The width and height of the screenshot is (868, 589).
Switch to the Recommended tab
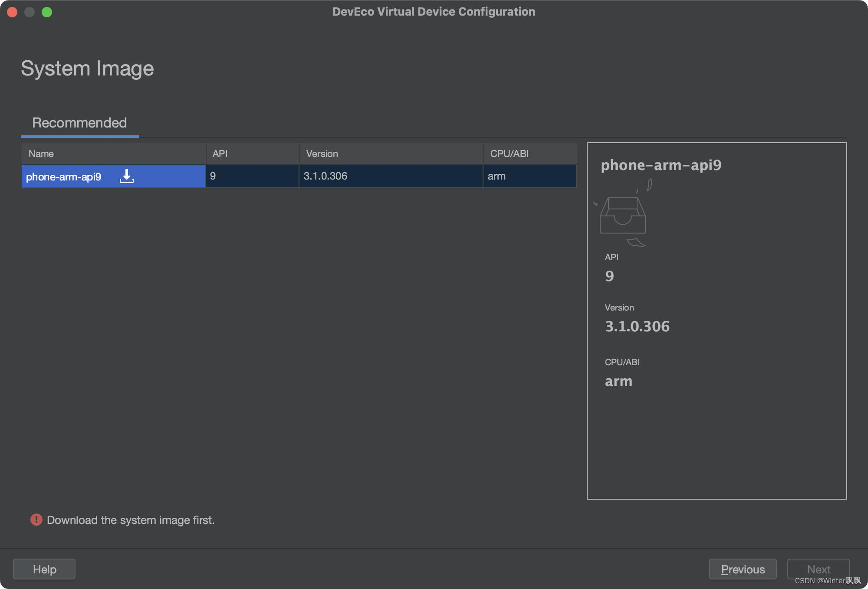(79, 123)
